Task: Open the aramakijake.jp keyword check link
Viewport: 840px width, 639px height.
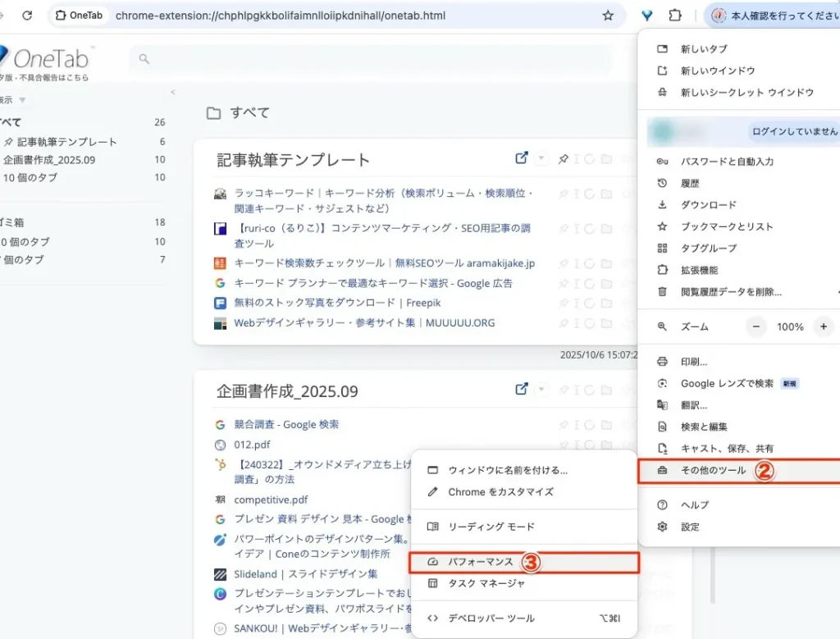Action: pyautogui.click(x=384, y=263)
